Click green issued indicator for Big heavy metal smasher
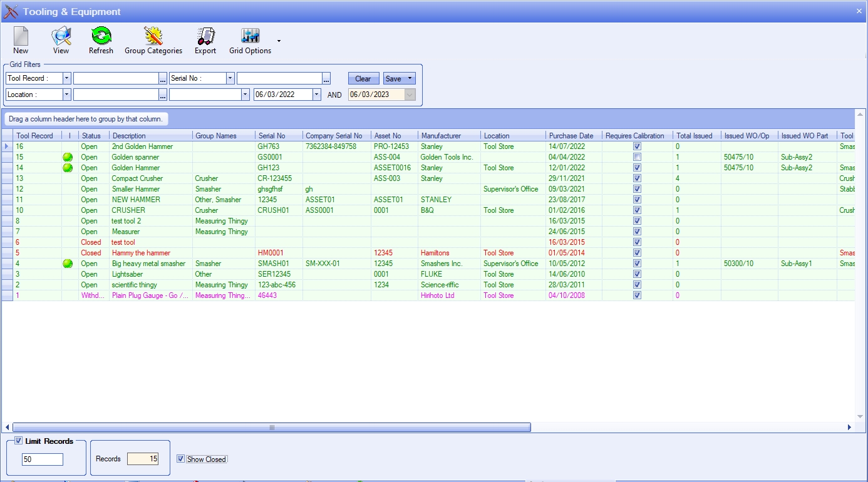The image size is (868, 482). click(68, 264)
